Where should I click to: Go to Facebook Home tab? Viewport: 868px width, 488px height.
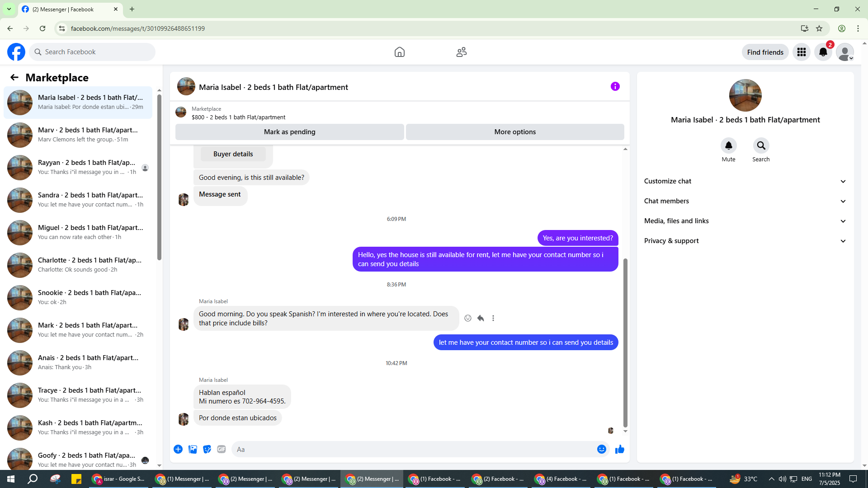pos(399,52)
